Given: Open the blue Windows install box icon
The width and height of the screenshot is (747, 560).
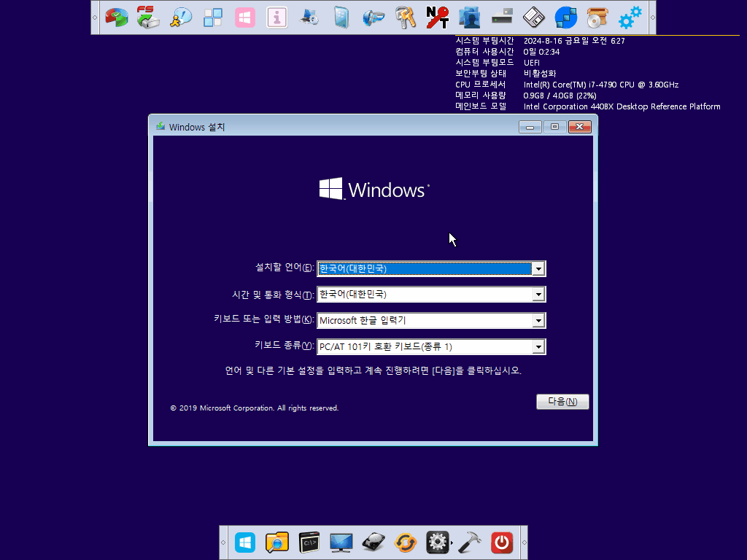Looking at the screenshot, I should (341, 17).
